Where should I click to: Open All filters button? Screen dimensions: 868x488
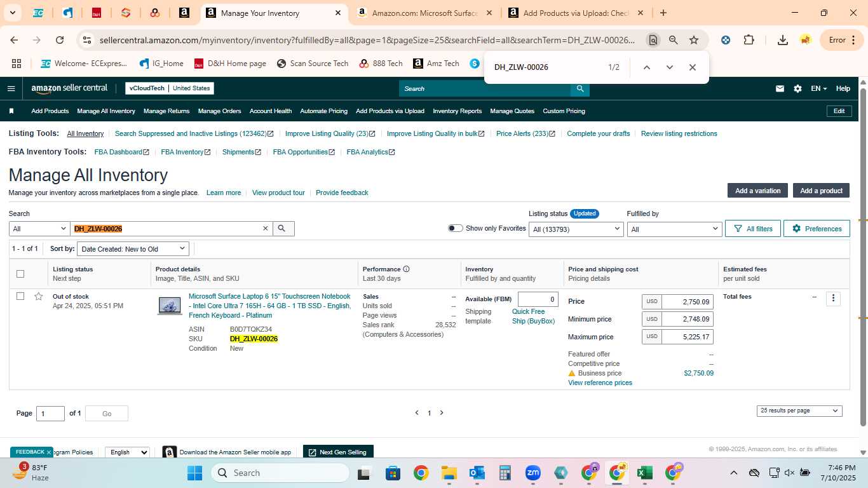[753, 229]
